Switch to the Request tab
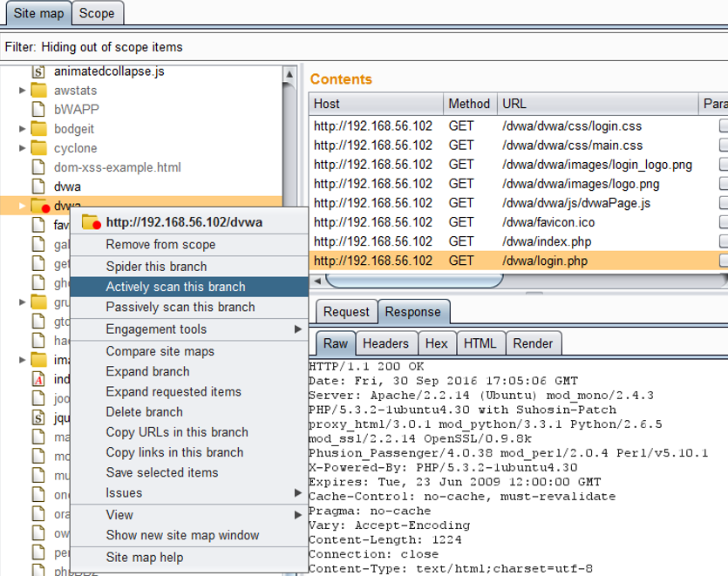 [x=346, y=312]
